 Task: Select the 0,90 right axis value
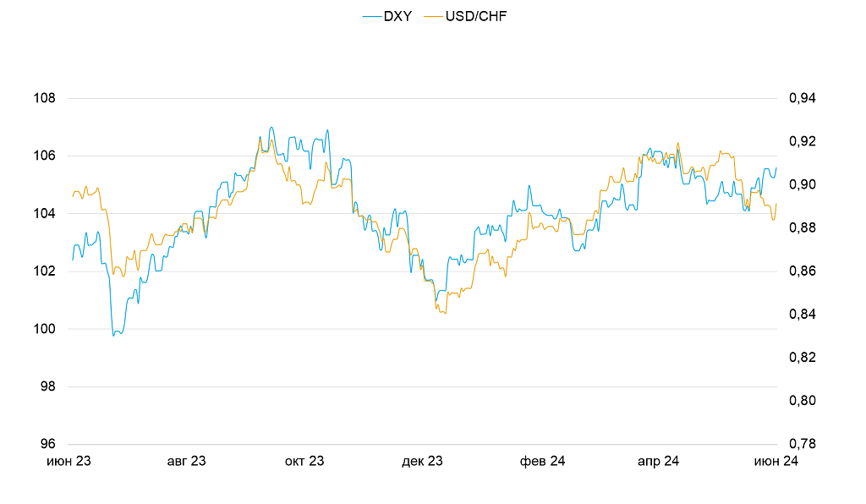click(x=803, y=184)
